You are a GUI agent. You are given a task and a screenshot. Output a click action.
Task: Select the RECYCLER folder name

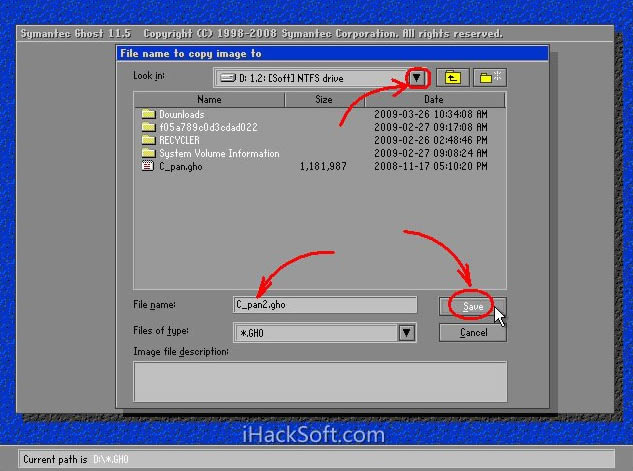[x=179, y=140]
